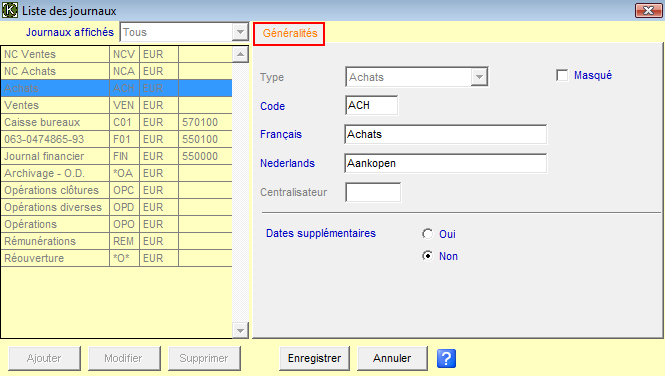Save changes with Enregistrer button
This screenshot has width=665, height=376.
[314, 358]
